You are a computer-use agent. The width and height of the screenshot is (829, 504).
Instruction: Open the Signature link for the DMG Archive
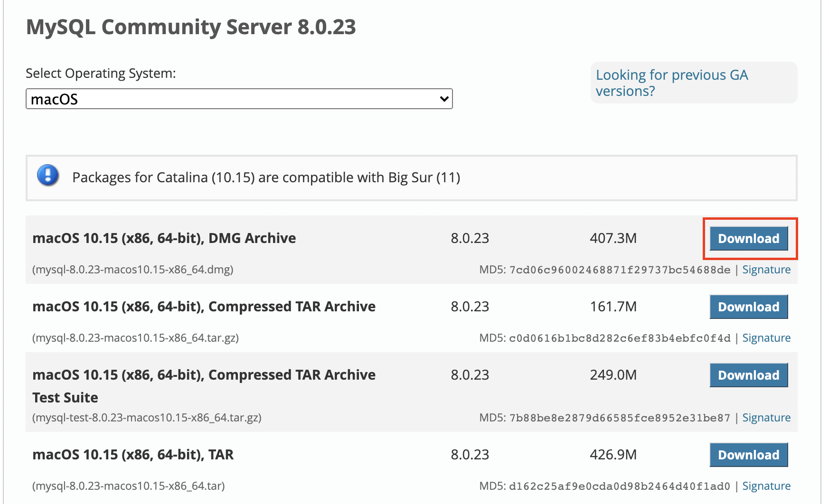pos(766,270)
